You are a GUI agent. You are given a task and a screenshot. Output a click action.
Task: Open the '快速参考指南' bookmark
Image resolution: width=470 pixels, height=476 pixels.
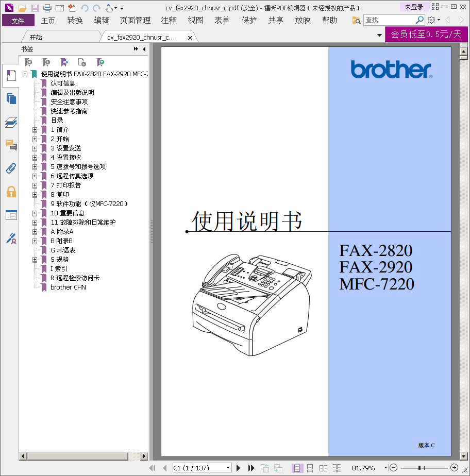coord(69,111)
